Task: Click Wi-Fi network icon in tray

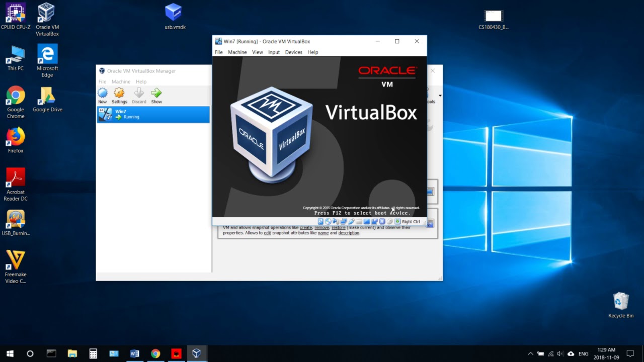Action: [551, 354]
